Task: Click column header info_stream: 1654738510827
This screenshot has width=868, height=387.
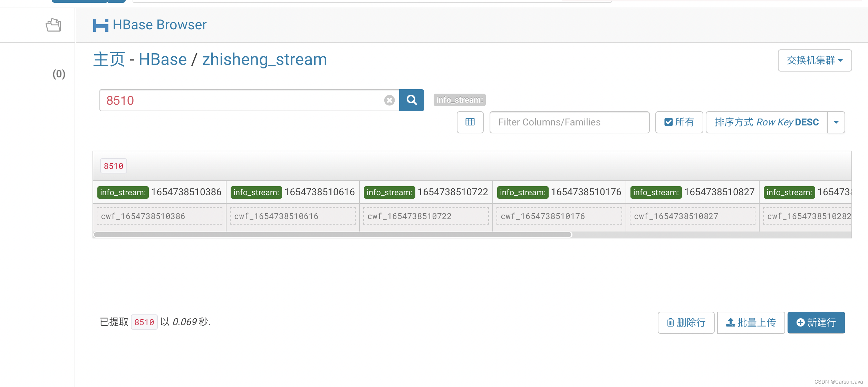Action: pos(692,192)
